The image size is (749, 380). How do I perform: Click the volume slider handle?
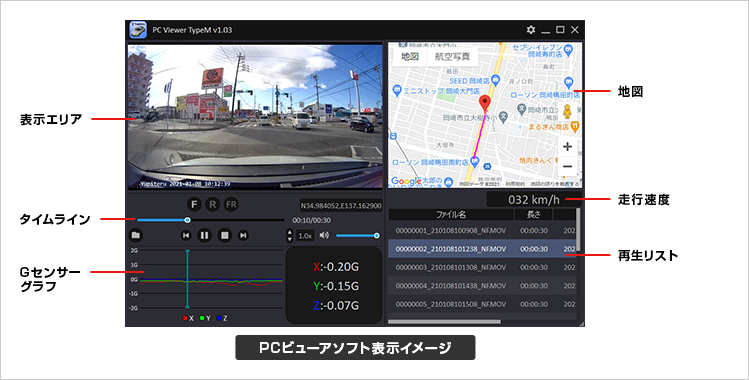pos(376,235)
